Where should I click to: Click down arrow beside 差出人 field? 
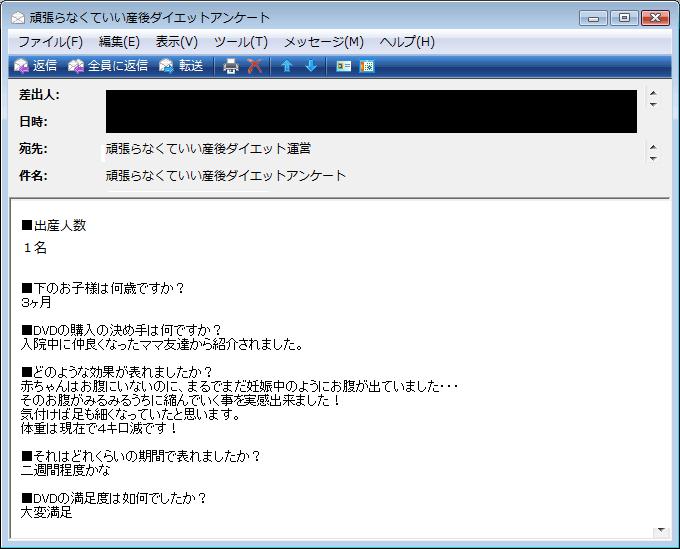653,105
